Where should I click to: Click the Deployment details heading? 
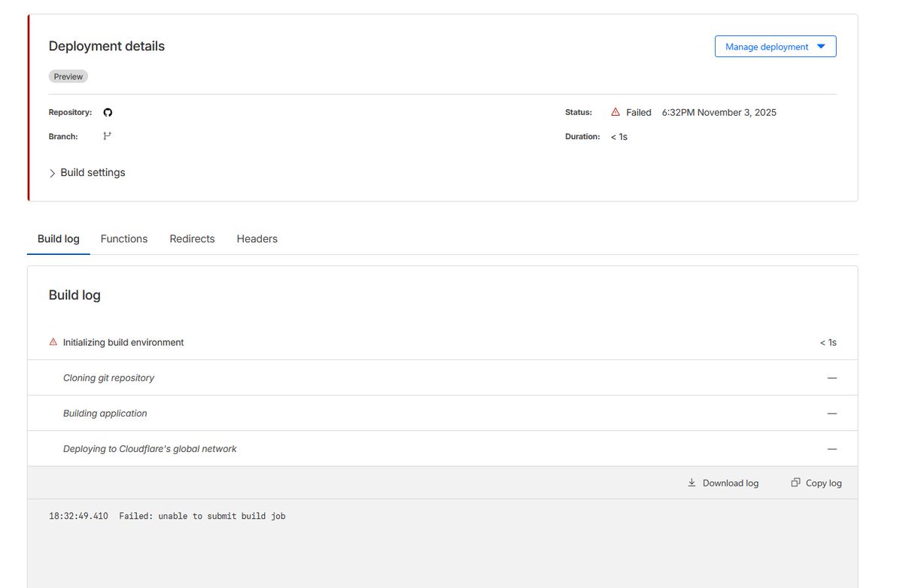coord(107,46)
